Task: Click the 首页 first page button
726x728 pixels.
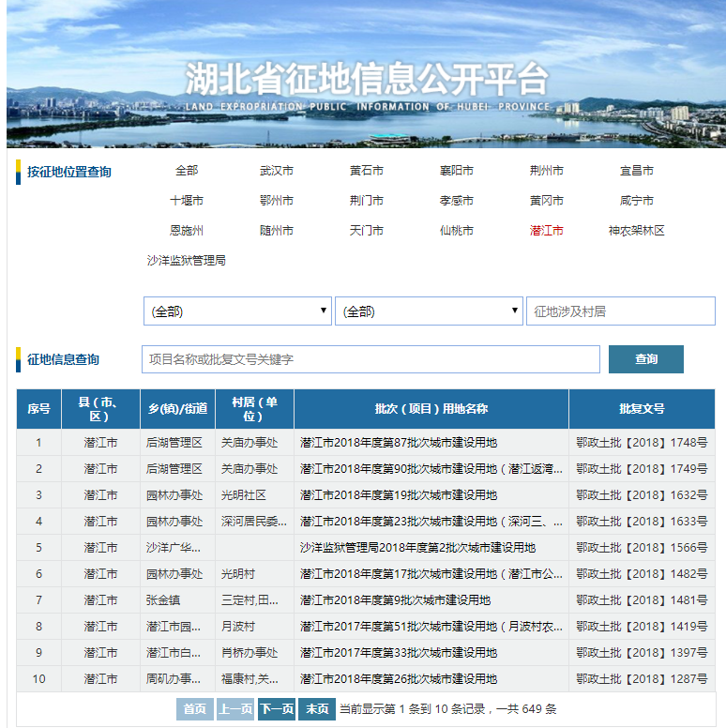Action: [195, 709]
